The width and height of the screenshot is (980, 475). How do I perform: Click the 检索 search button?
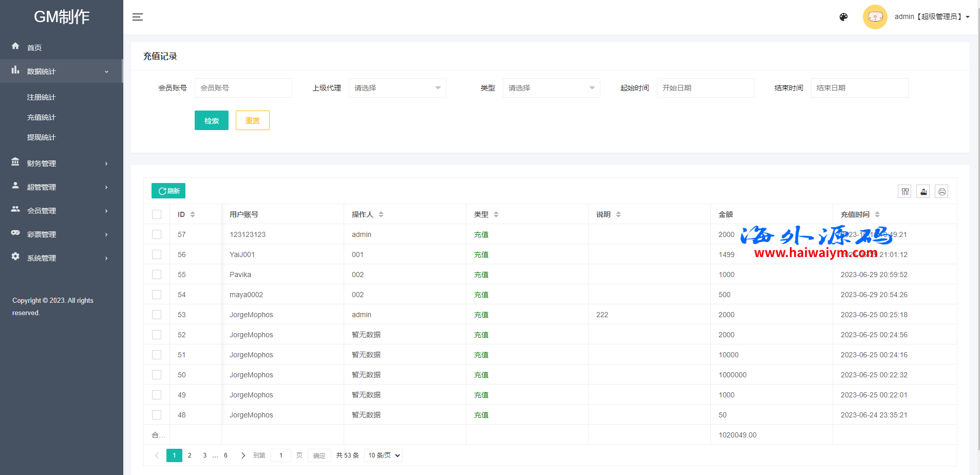(x=211, y=121)
